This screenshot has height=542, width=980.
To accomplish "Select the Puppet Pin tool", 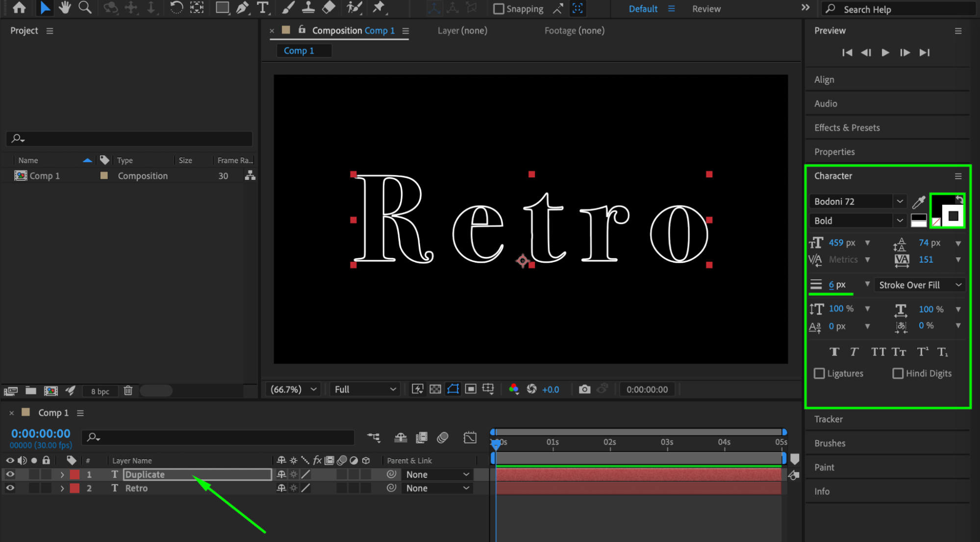I will tap(378, 8).
